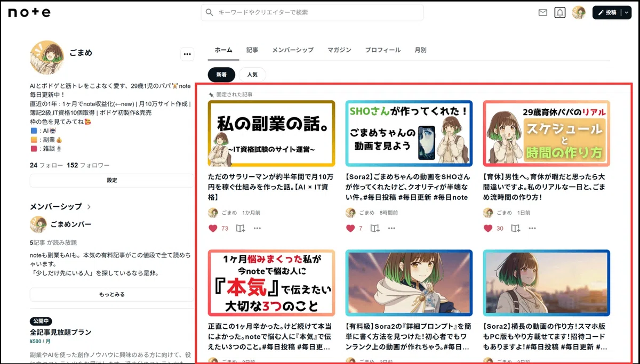Select the 人気 sort pill
The width and height of the screenshot is (640, 364).
coord(252,75)
